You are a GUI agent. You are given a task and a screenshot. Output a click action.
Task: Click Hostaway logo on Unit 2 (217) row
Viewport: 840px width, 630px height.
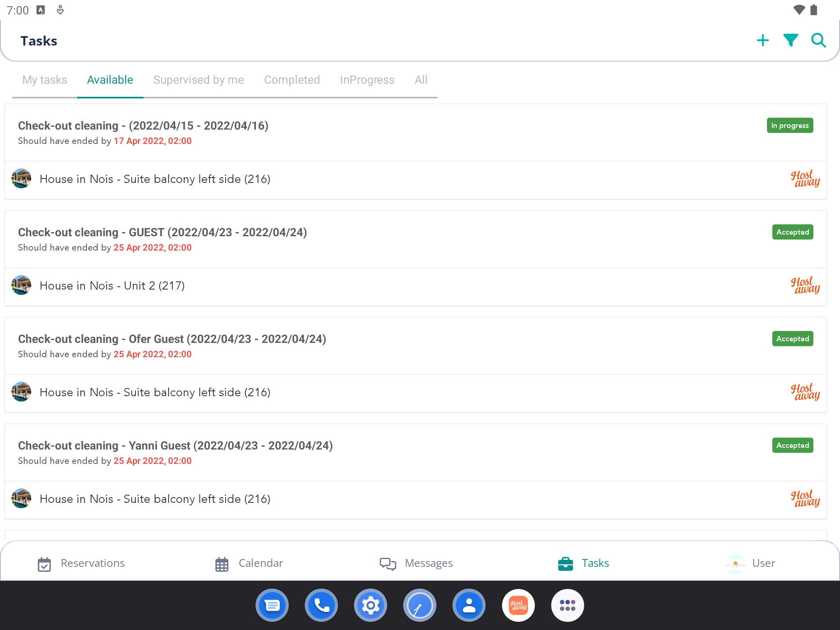click(x=805, y=285)
